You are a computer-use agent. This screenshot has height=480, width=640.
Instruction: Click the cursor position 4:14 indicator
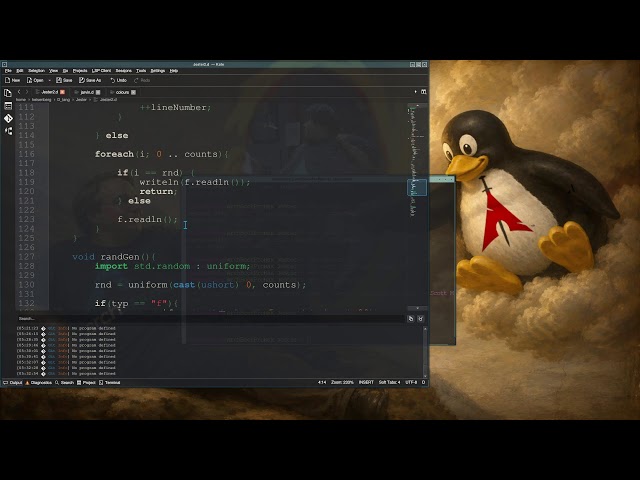pyautogui.click(x=322, y=382)
